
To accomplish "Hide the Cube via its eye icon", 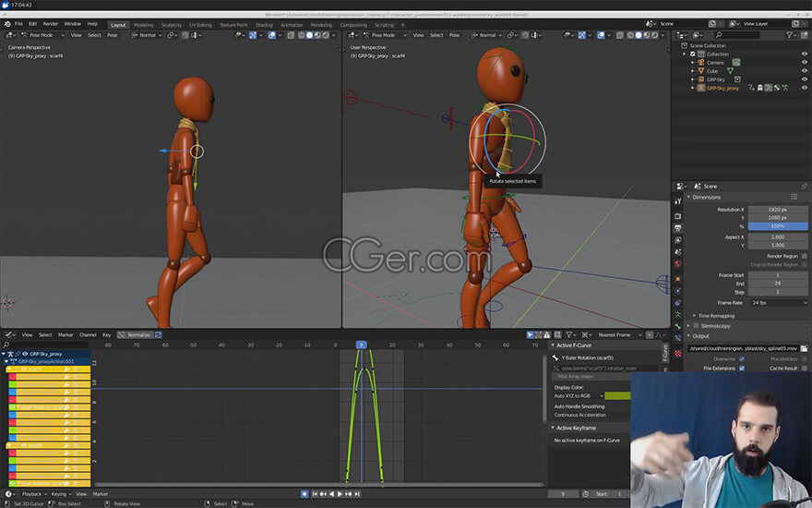I will click(x=805, y=70).
